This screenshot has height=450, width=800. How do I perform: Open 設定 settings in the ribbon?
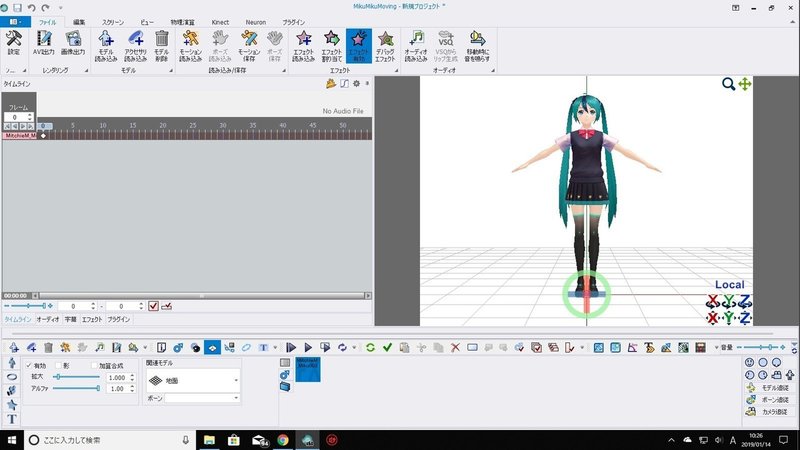14,42
